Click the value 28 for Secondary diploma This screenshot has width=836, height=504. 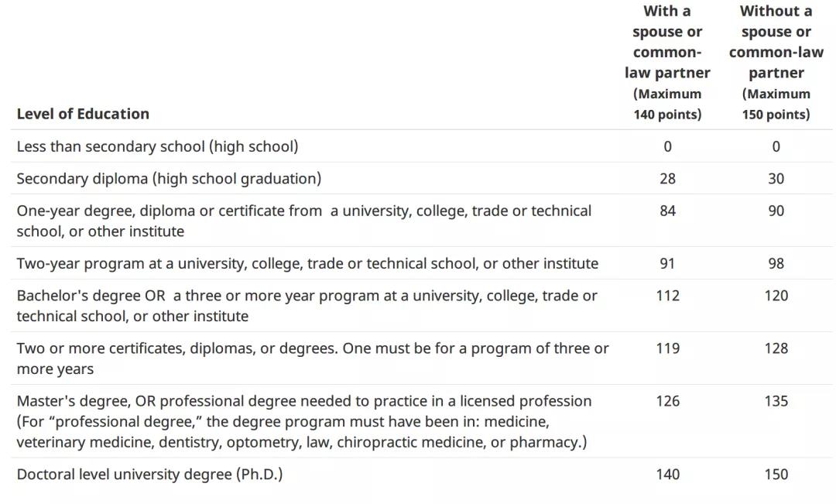pyautogui.click(x=667, y=178)
